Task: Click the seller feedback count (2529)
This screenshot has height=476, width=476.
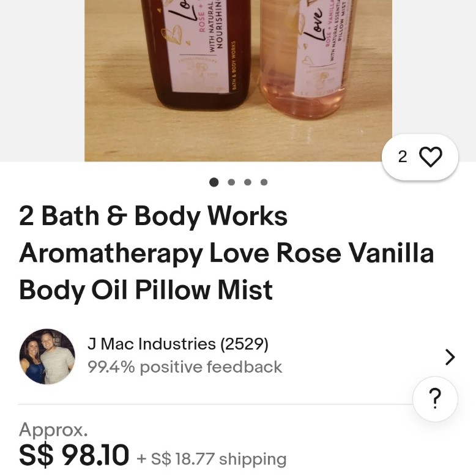Action: [244, 344]
